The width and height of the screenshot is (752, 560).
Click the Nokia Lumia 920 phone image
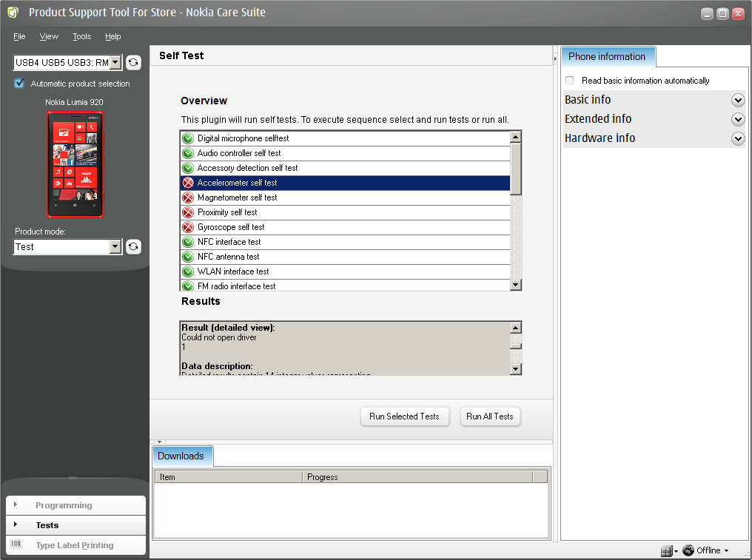pyautogui.click(x=75, y=164)
